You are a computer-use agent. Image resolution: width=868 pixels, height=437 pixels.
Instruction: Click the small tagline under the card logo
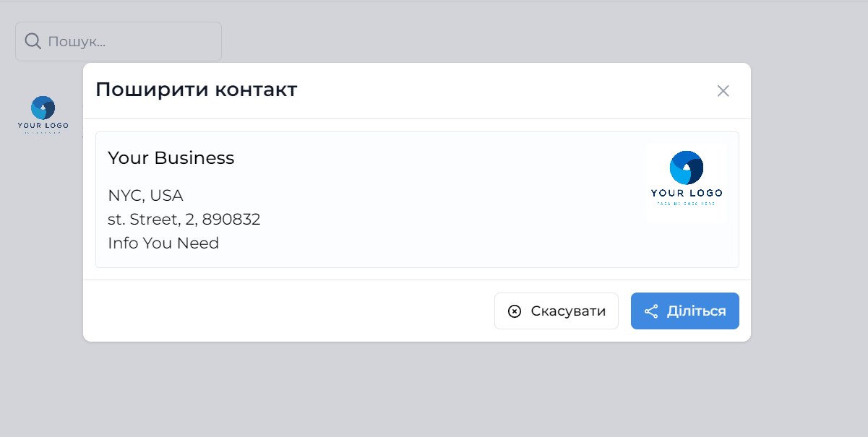point(686,204)
